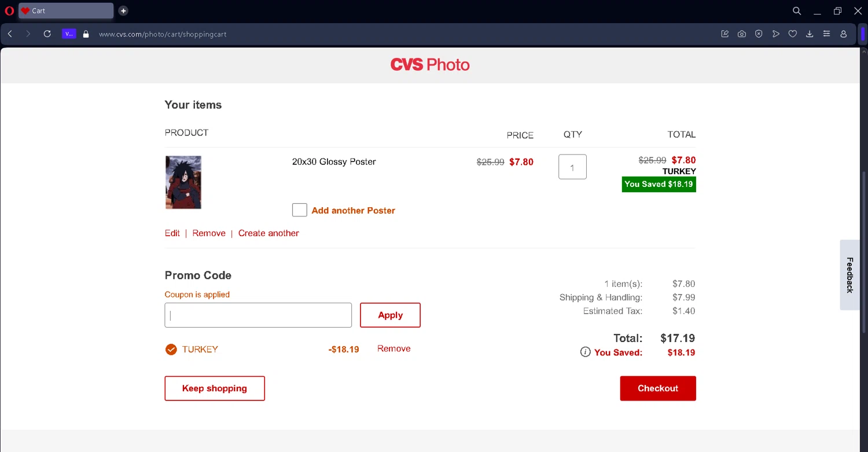
Task: Click the orange TURKEY coupon checkmark
Action: pos(171,350)
